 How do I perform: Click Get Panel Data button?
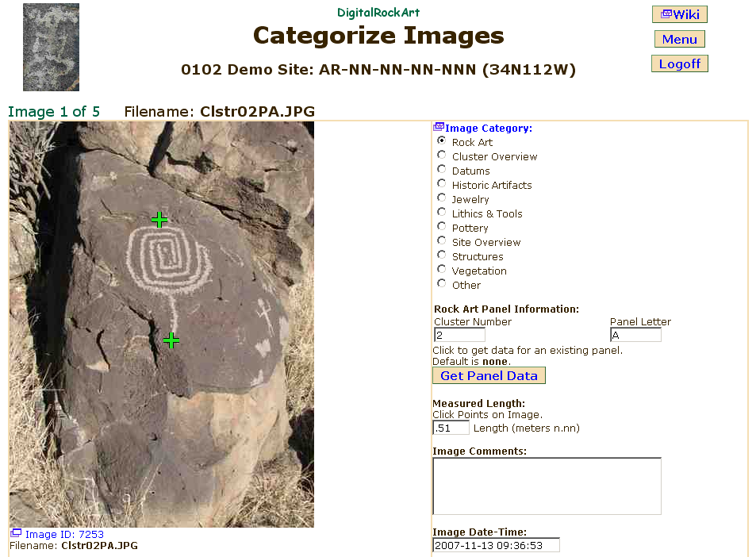[x=489, y=375]
